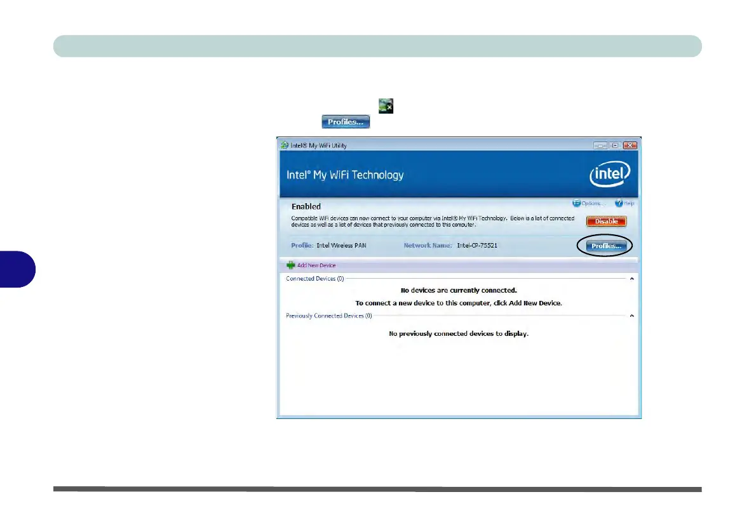Click the green plus Add New Device icon

tap(291, 265)
